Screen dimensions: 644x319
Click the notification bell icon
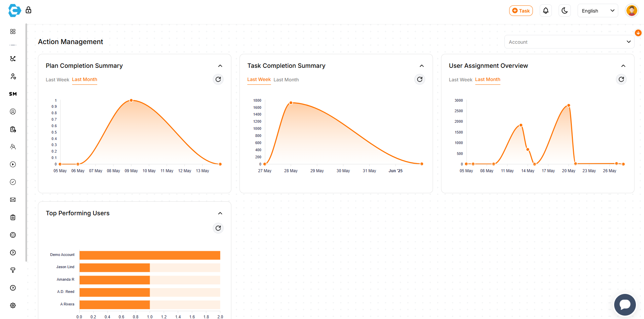[545, 11]
